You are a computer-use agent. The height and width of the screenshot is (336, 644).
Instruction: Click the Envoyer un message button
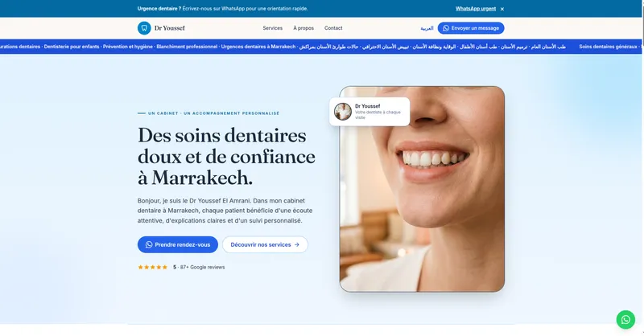coord(471,28)
